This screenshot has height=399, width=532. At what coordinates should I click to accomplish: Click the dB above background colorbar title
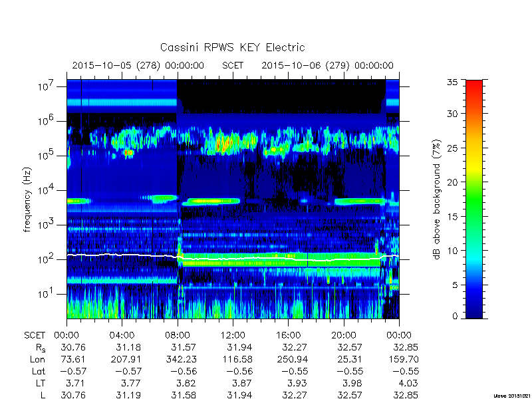click(x=437, y=199)
